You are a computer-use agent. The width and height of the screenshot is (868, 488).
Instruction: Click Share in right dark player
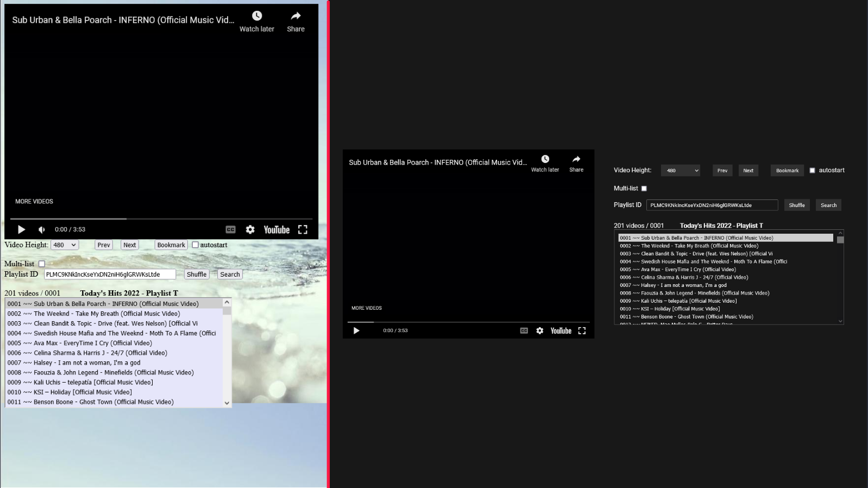(576, 163)
